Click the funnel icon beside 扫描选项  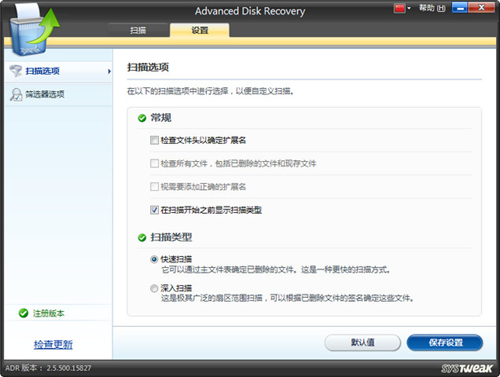pos(15,71)
